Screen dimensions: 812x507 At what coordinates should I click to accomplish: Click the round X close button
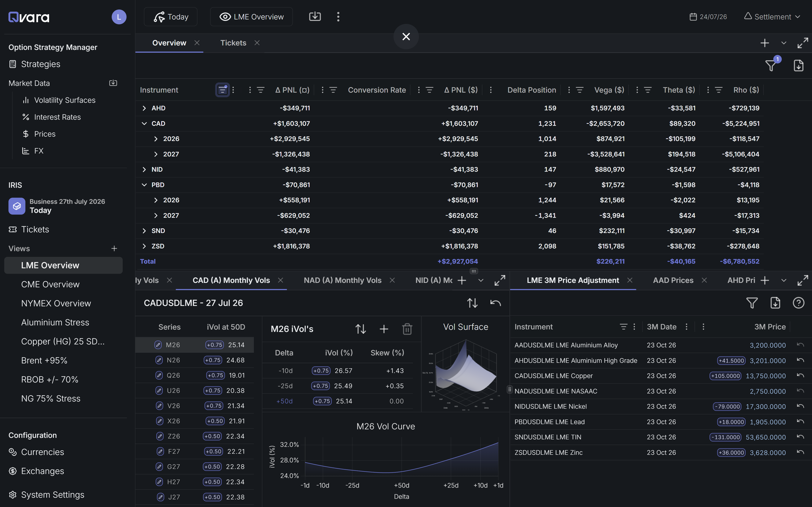click(406, 37)
